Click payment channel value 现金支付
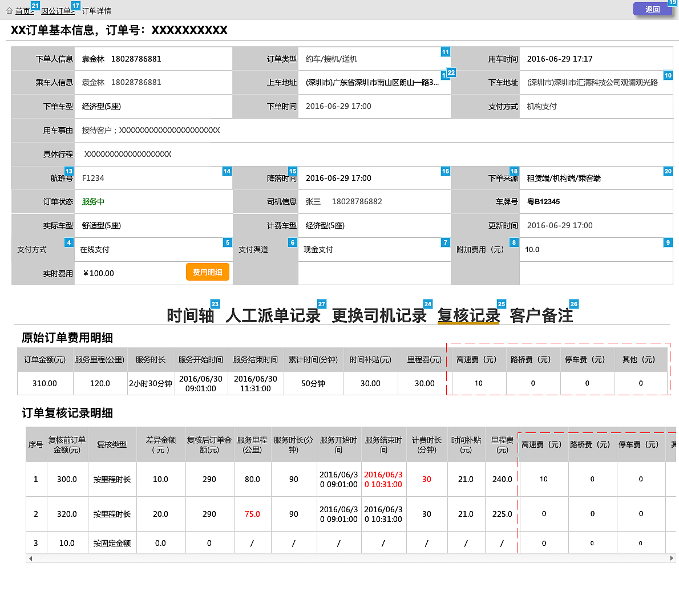Screen dimensions: 679x616 [318, 249]
